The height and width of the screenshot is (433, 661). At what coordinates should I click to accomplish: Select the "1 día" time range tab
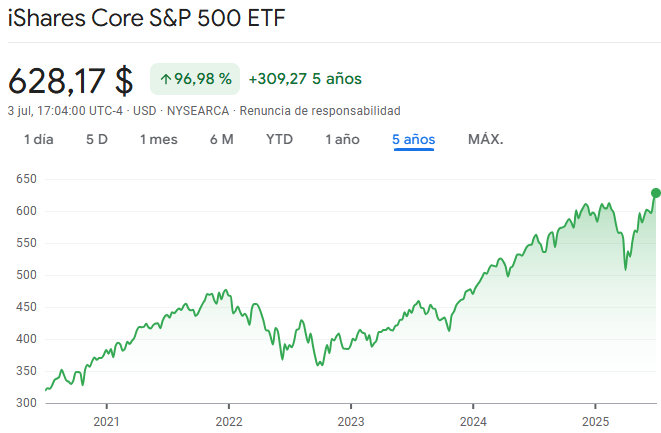tap(39, 139)
